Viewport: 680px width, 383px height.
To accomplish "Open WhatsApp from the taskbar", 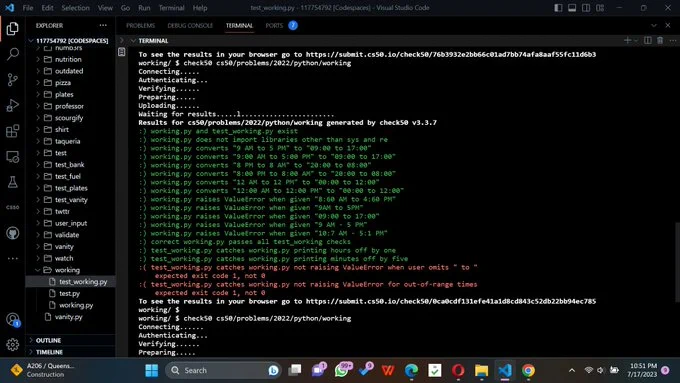I will click(342, 370).
